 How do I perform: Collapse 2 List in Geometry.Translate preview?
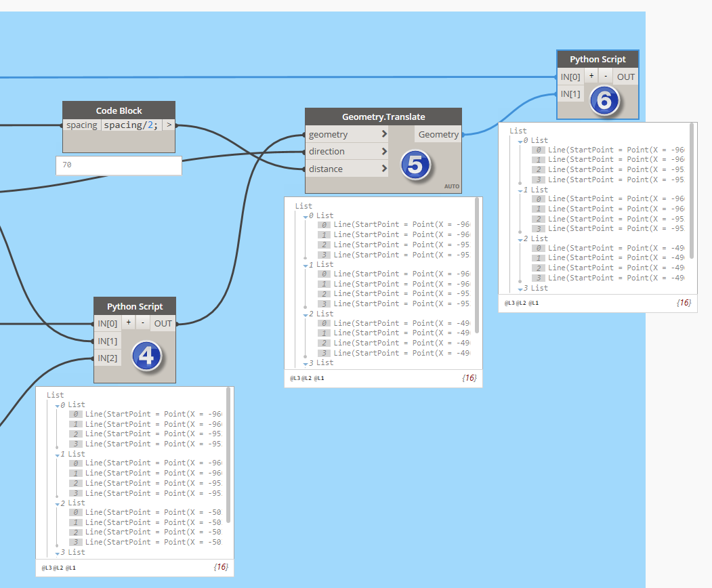(x=305, y=315)
